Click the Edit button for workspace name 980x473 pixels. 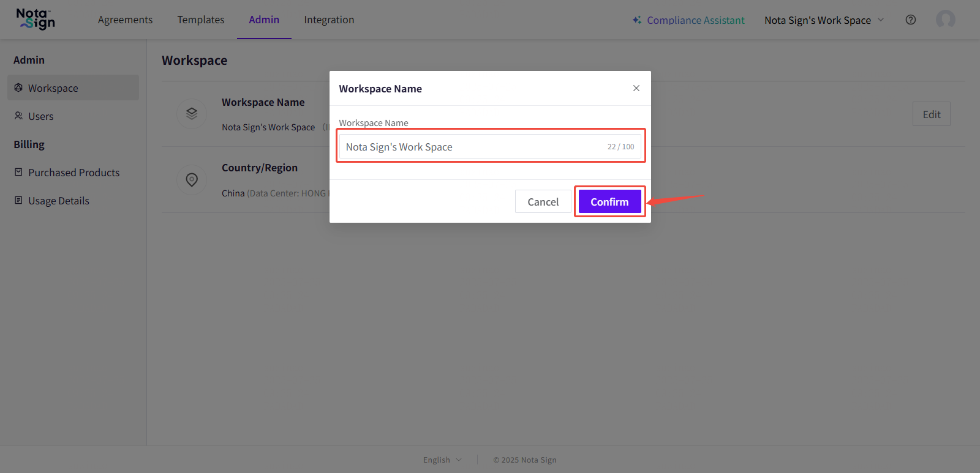(x=931, y=114)
